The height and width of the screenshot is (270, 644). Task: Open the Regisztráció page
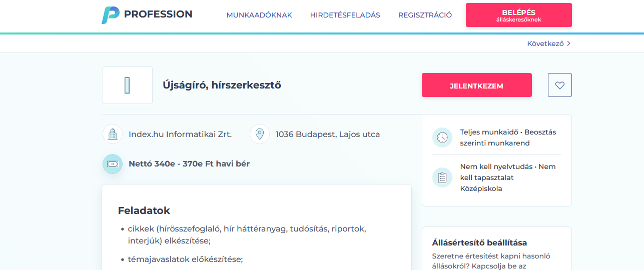pos(425,15)
